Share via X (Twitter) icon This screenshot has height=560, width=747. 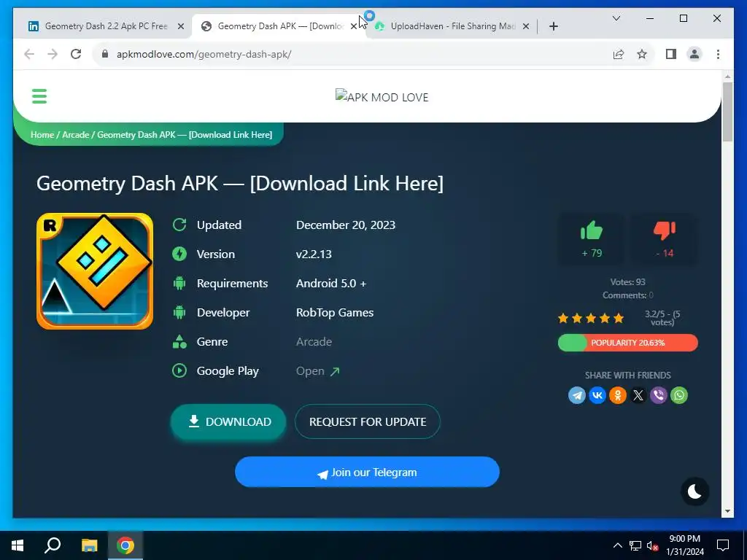coord(638,395)
